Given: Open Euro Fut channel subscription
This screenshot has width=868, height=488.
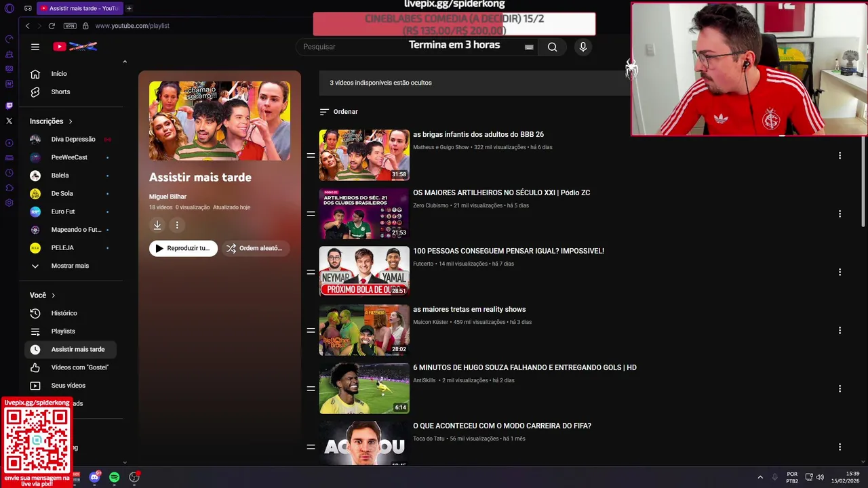Looking at the screenshot, I should 70,211.
